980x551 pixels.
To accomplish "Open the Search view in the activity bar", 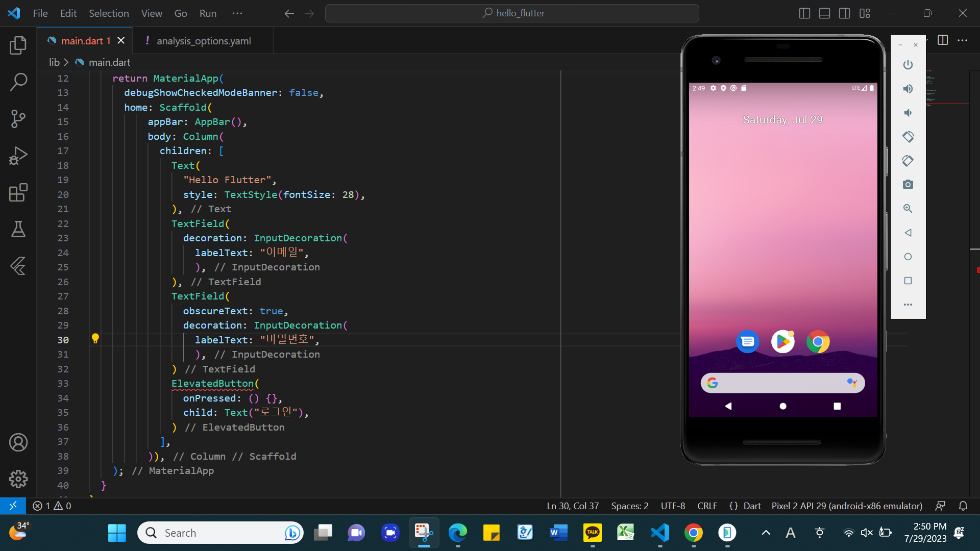I will pyautogui.click(x=18, y=82).
